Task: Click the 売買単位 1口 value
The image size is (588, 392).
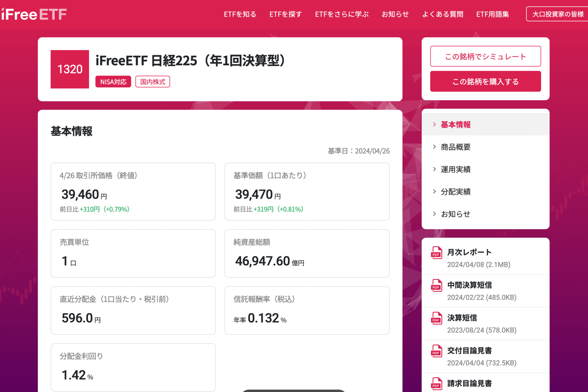Action: click(69, 261)
